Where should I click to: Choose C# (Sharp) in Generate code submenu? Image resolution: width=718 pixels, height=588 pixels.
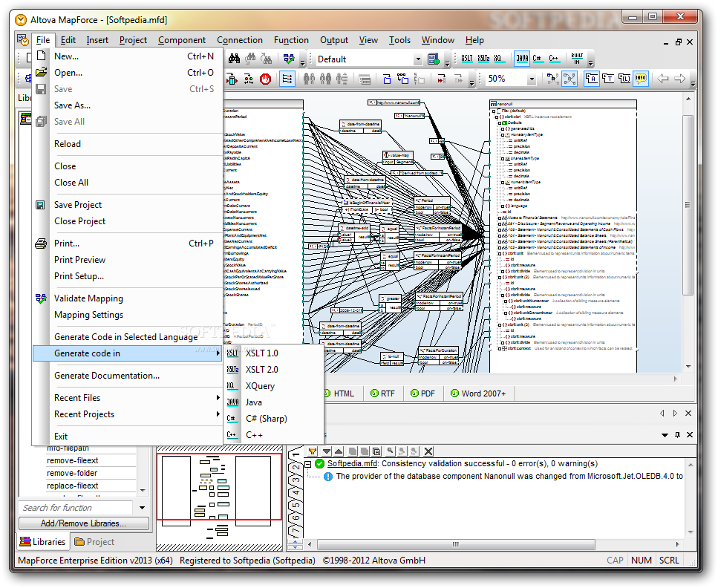pyautogui.click(x=273, y=419)
